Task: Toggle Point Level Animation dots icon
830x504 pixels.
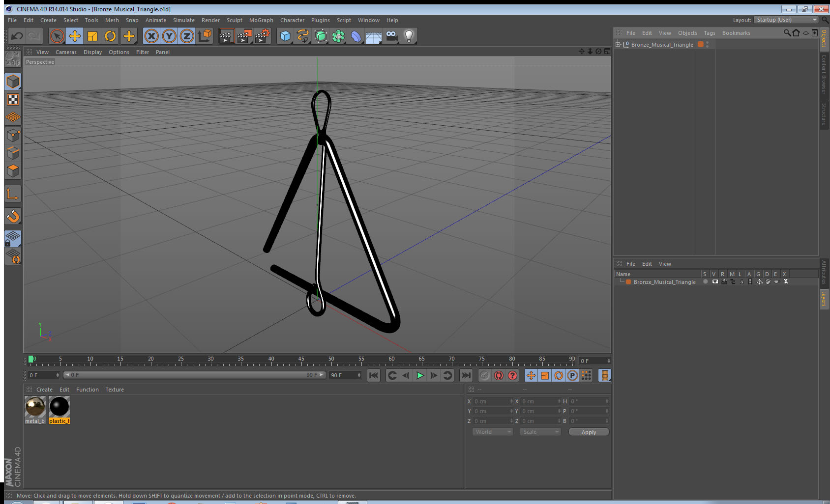Action: tap(586, 375)
